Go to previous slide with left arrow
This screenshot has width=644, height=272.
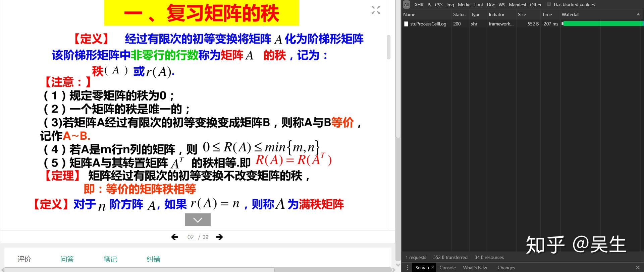pyautogui.click(x=174, y=237)
